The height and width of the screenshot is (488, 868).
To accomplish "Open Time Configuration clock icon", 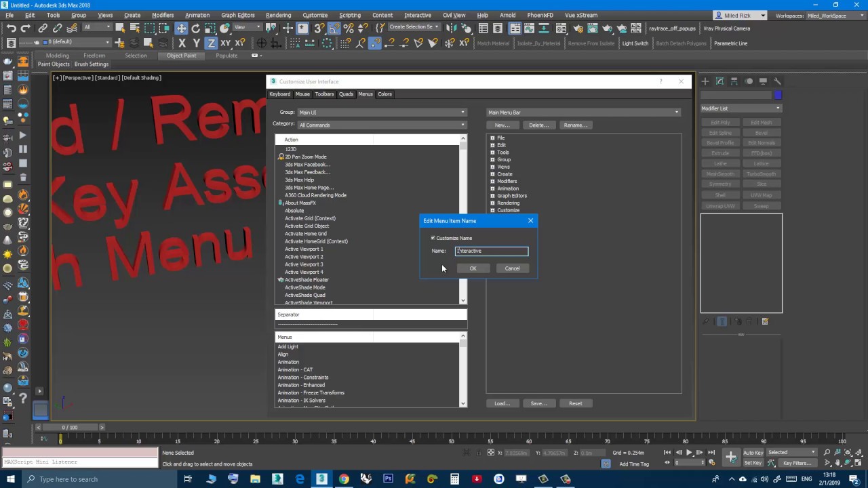I will coord(711,463).
